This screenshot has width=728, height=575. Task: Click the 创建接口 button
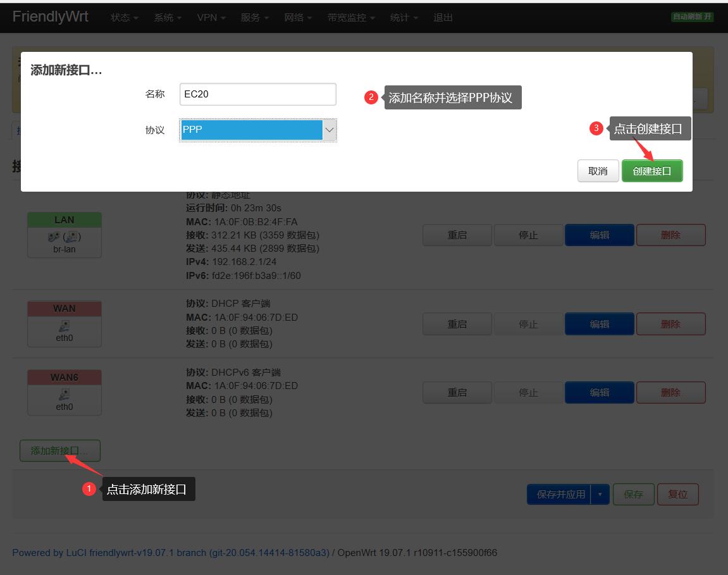pyautogui.click(x=652, y=171)
